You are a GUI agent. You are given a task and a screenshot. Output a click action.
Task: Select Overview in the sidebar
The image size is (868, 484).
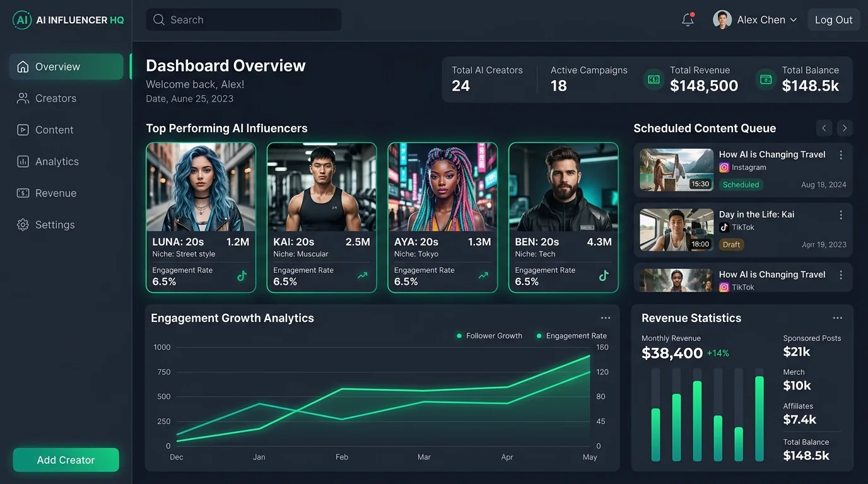[66, 67]
